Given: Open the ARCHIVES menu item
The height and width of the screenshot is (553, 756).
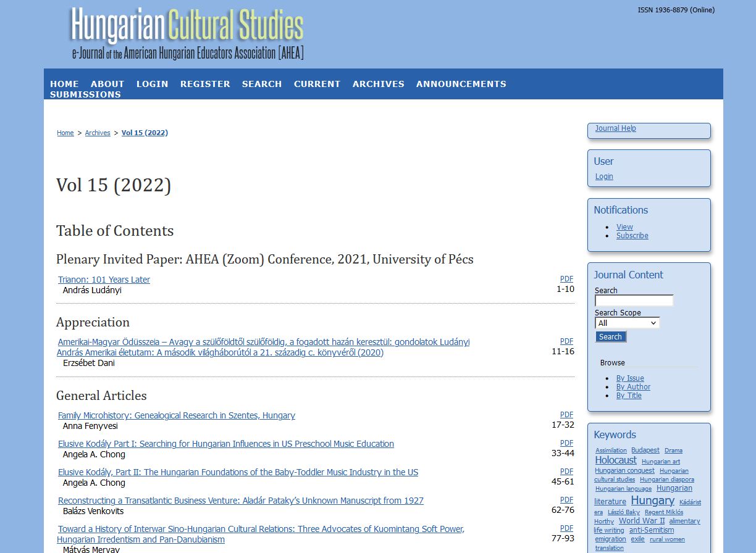Looking at the screenshot, I should [379, 84].
